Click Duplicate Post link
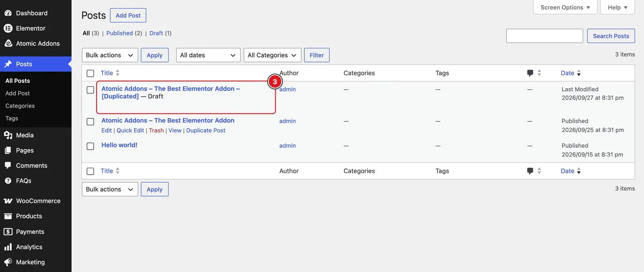The width and height of the screenshot is (644, 272). click(x=206, y=130)
